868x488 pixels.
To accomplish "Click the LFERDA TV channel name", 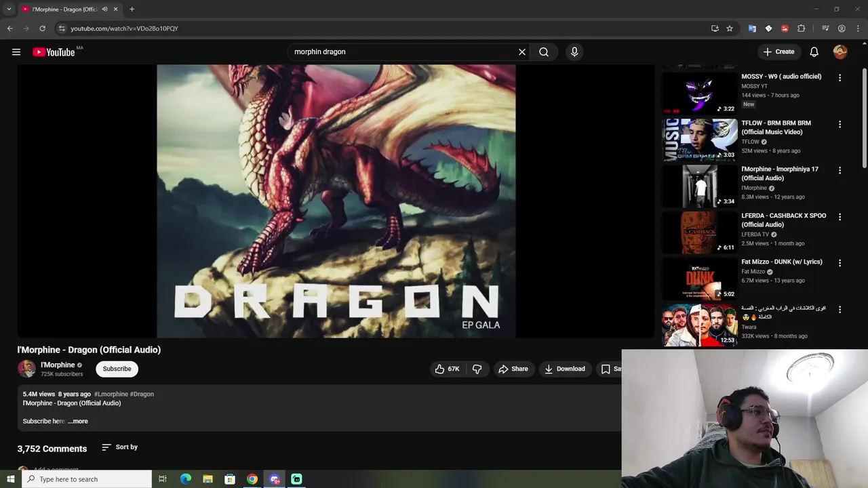I will pos(755,235).
